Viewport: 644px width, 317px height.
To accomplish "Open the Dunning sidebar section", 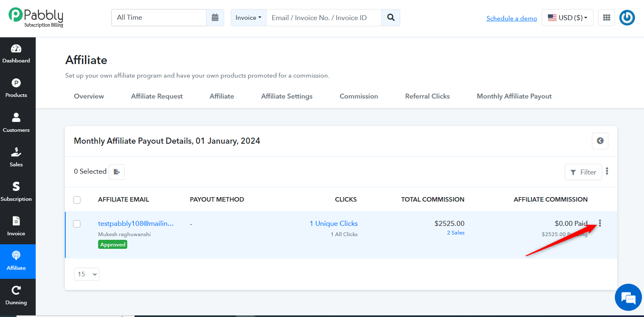I will coord(16,296).
